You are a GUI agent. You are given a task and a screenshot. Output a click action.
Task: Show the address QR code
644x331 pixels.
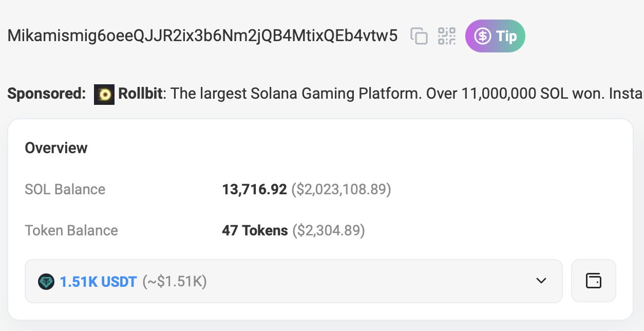446,36
